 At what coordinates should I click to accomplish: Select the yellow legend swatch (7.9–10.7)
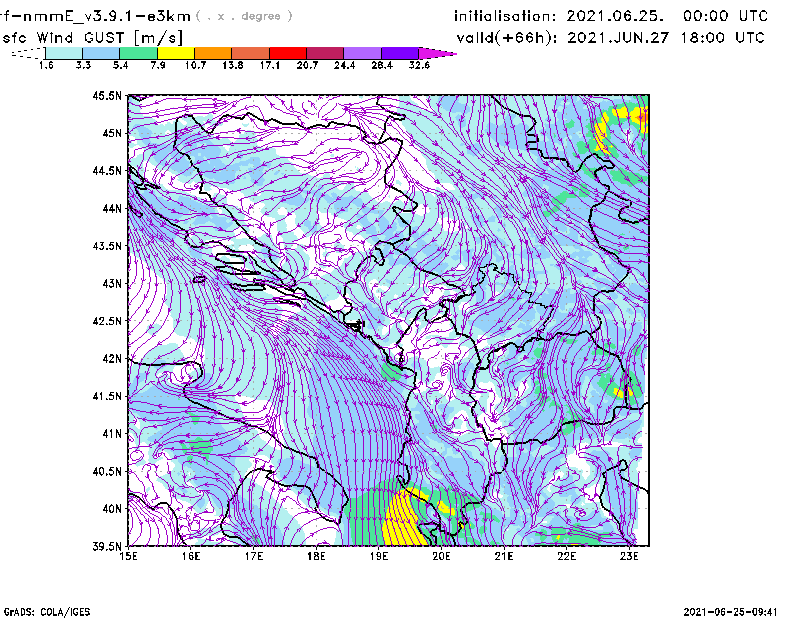[176, 53]
